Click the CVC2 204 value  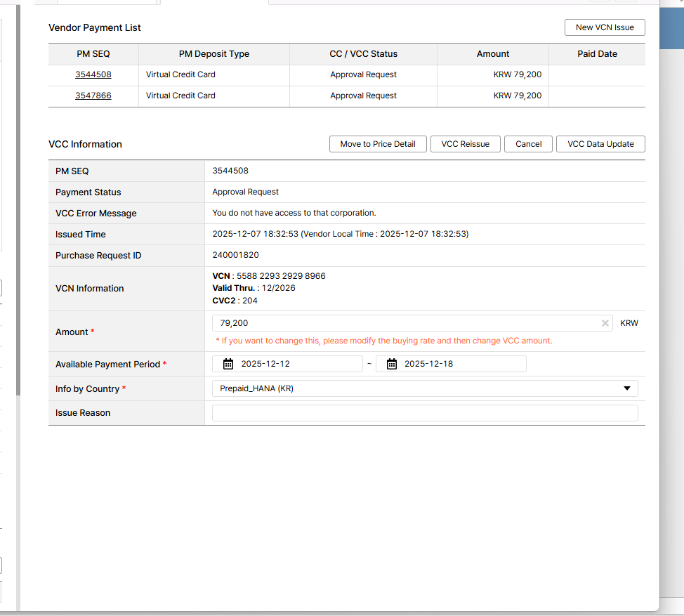[250, 301]
